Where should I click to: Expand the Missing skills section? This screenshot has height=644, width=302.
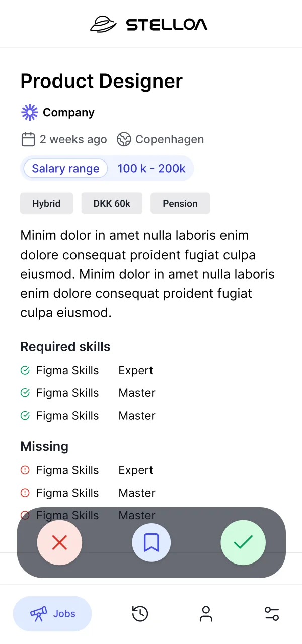click(x=44, y=446)
